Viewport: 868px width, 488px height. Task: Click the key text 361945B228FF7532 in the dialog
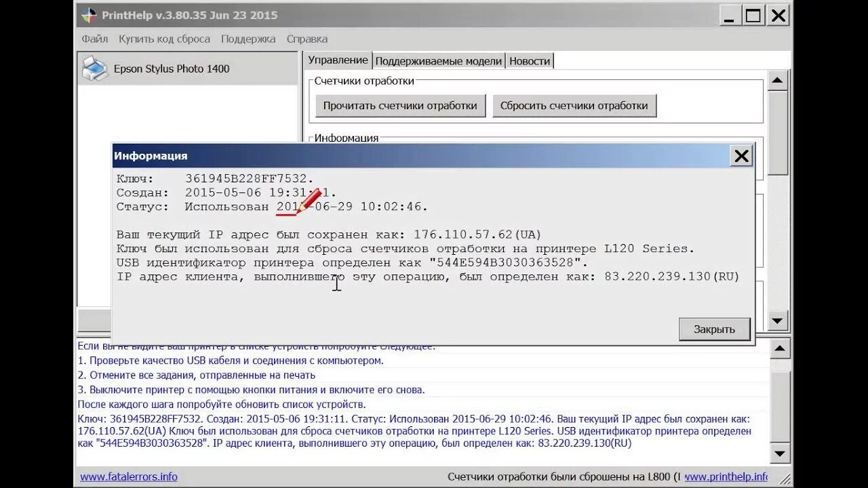(248, 178)
